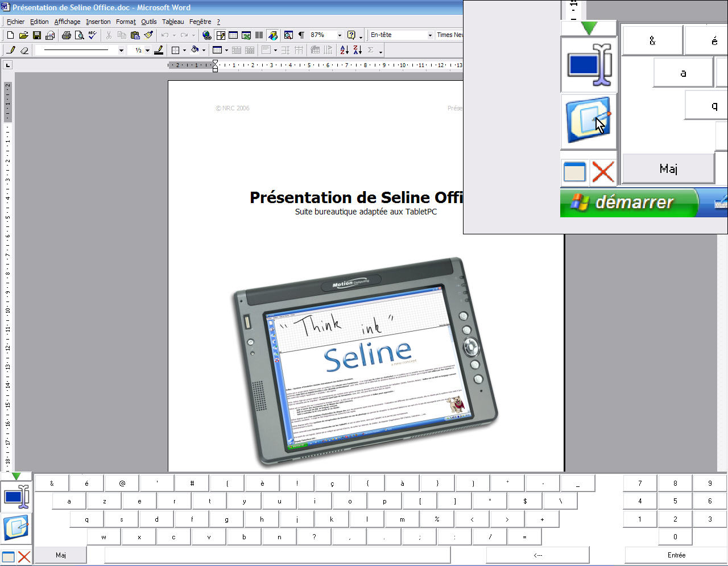This screenshot has width=728, height=566.
Task: Click the Split Cells icon
Action: [250, 50]
